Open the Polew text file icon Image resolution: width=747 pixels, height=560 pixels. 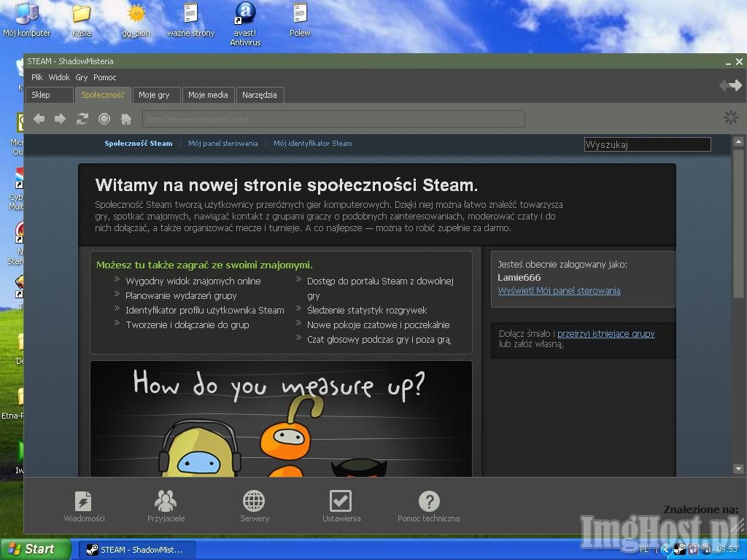click(x=300, y=20)
